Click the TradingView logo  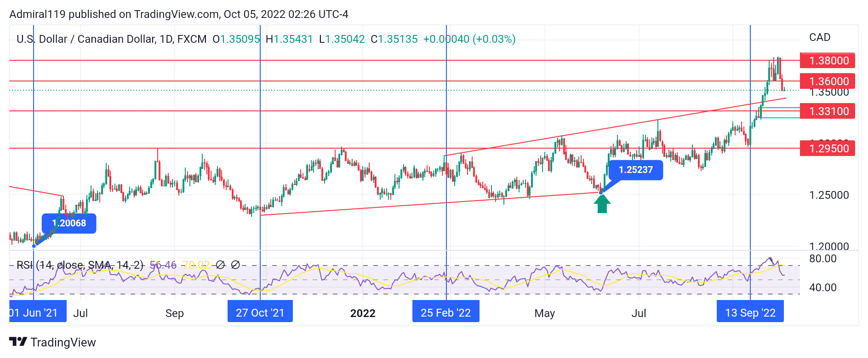click(52, 342)
